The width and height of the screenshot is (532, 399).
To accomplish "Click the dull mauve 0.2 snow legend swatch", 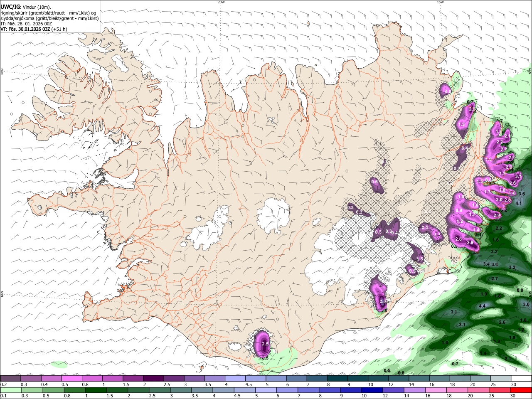I will pyautogui.click(x=10, y=379).
